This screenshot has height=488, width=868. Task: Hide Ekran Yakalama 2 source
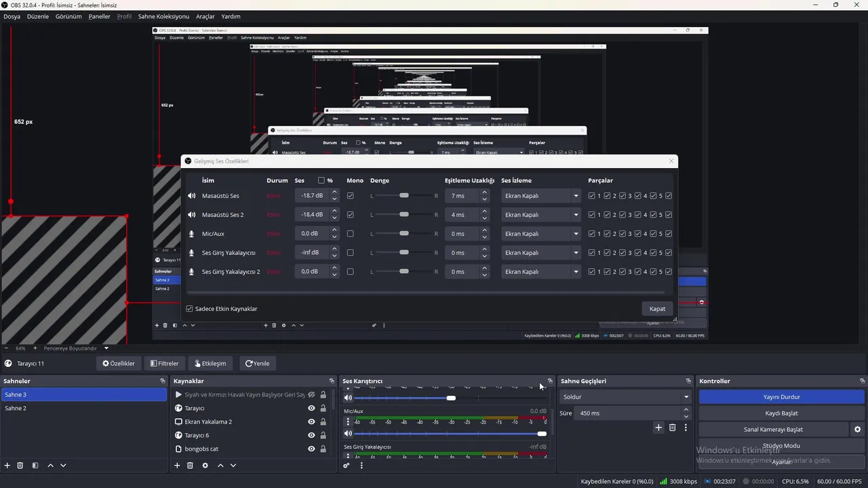[311, 422]
